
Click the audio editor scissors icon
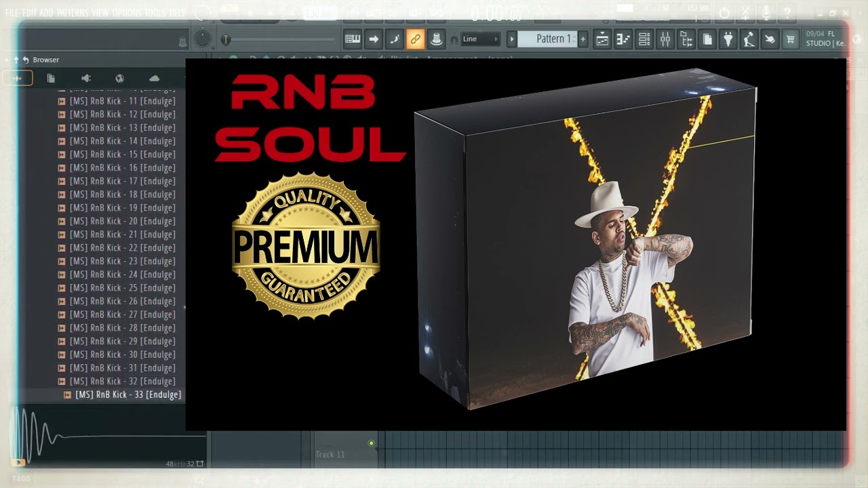point(745,13)
